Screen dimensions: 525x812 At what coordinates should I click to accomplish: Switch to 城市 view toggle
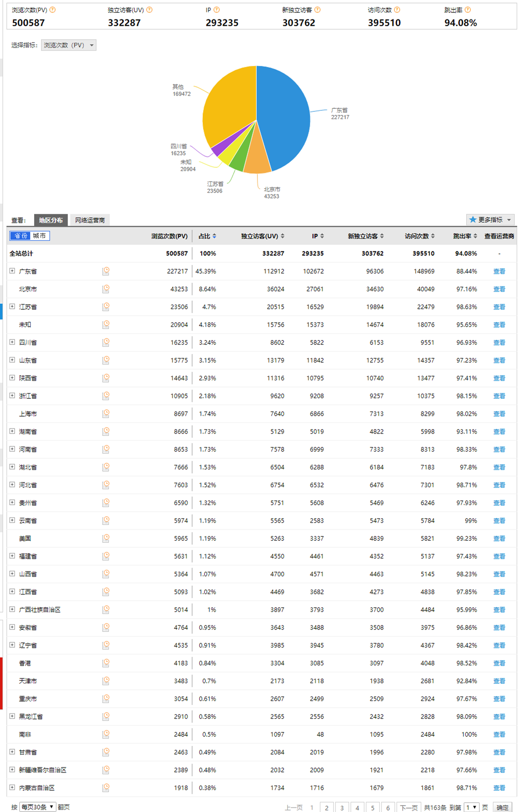tap(40, 236)
